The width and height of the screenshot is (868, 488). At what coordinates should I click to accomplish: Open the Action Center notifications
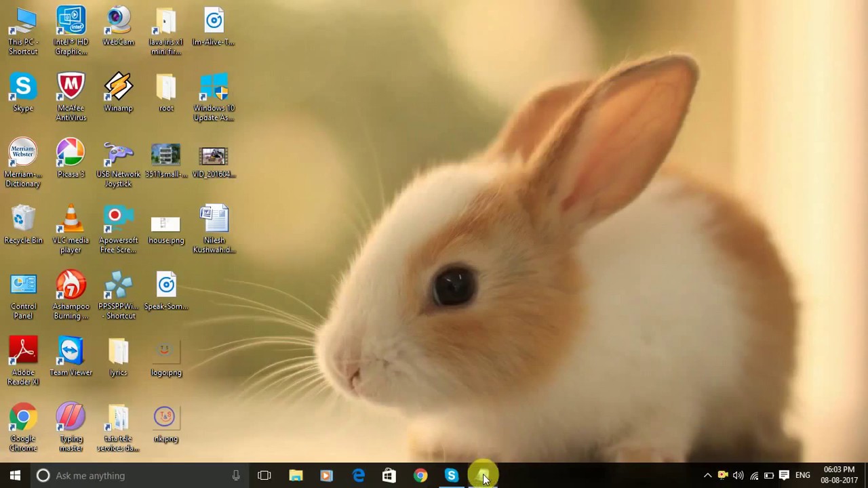pos(784,475)
